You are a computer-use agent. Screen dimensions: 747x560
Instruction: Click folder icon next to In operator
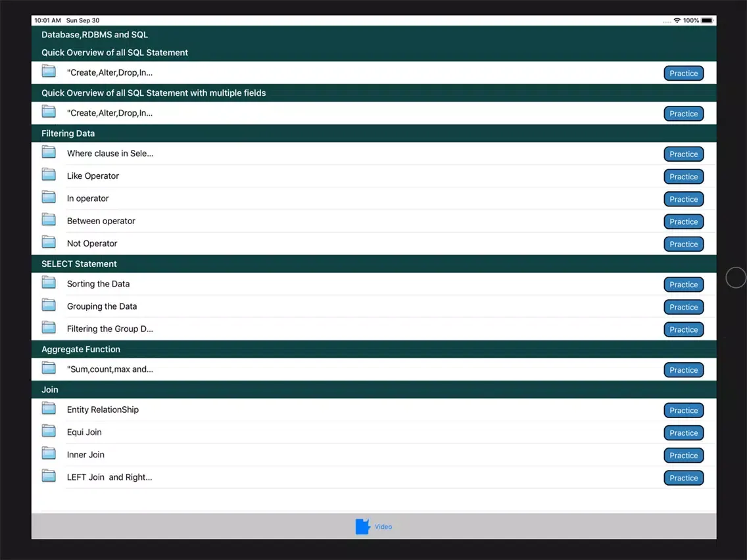click(x=49, y=197)
